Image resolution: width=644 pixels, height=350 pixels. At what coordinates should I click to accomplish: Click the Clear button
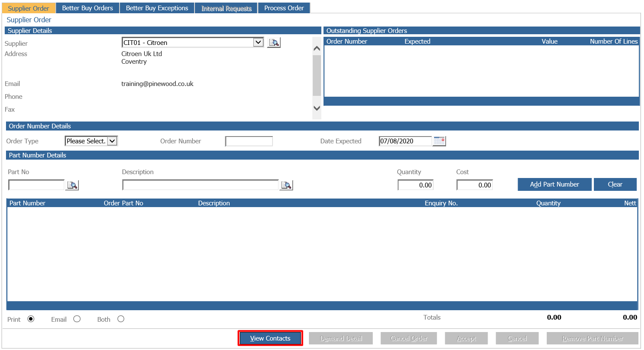(x=615, y=184)
